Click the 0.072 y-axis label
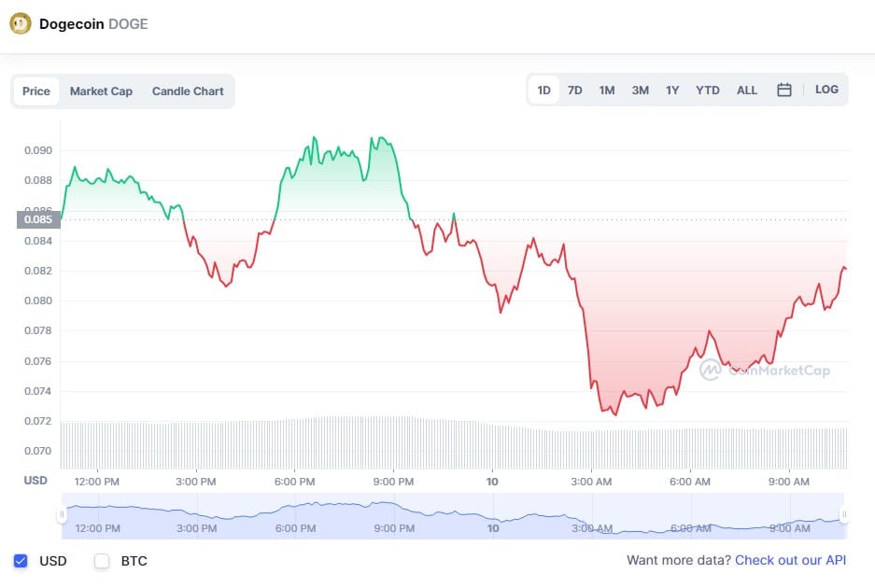The height and width of the screenshot is (588, 875). pos(38,421)
